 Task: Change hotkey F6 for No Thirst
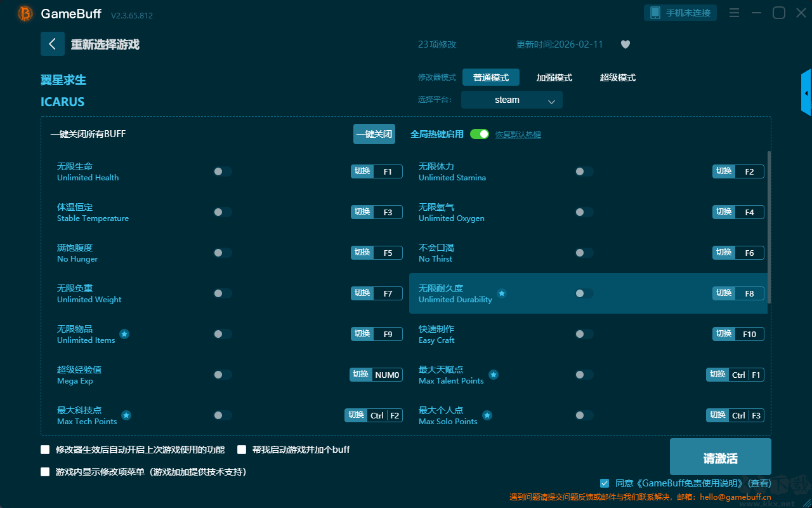738,253
